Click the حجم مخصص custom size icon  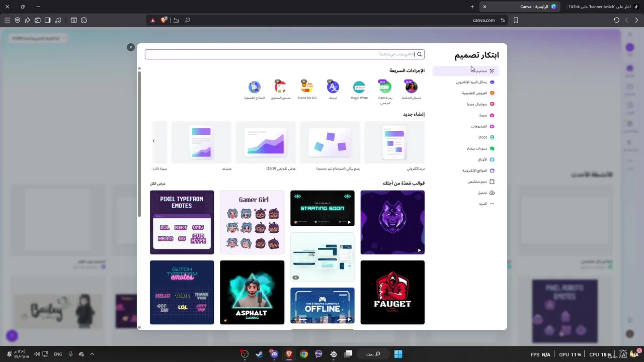492,182
